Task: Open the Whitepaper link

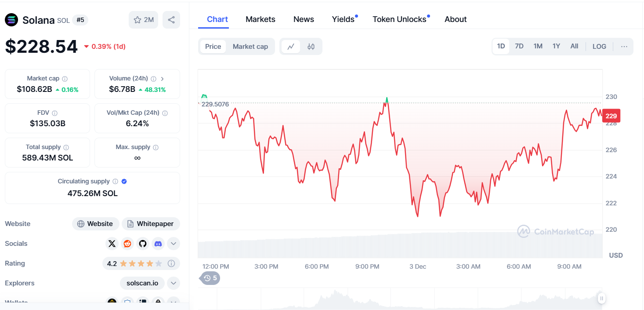Action: coord(151,224)
